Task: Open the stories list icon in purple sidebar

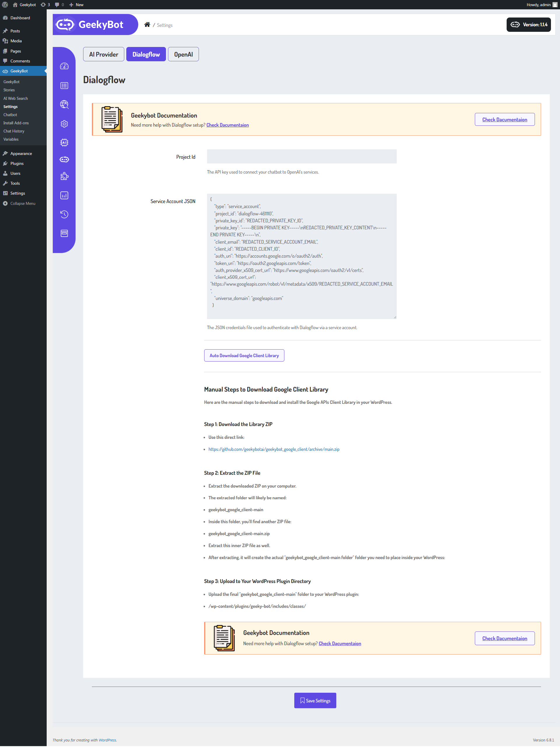Action: [x=64, y=85]
